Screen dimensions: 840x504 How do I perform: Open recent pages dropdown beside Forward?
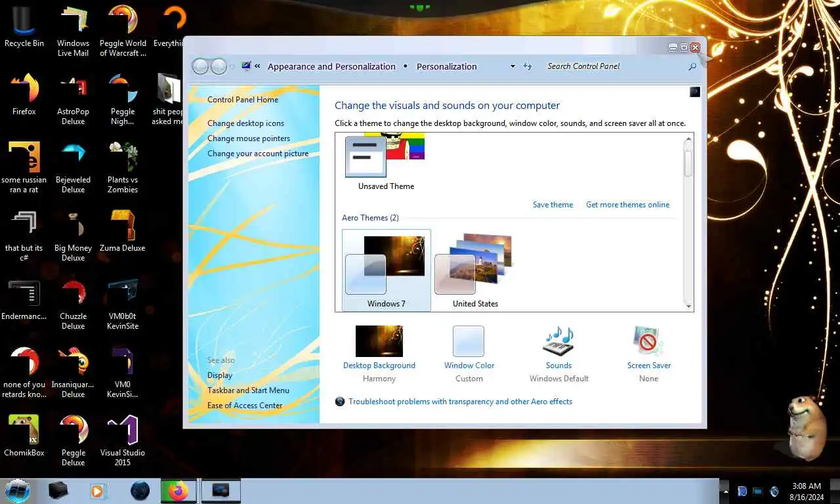pos(231,67)
